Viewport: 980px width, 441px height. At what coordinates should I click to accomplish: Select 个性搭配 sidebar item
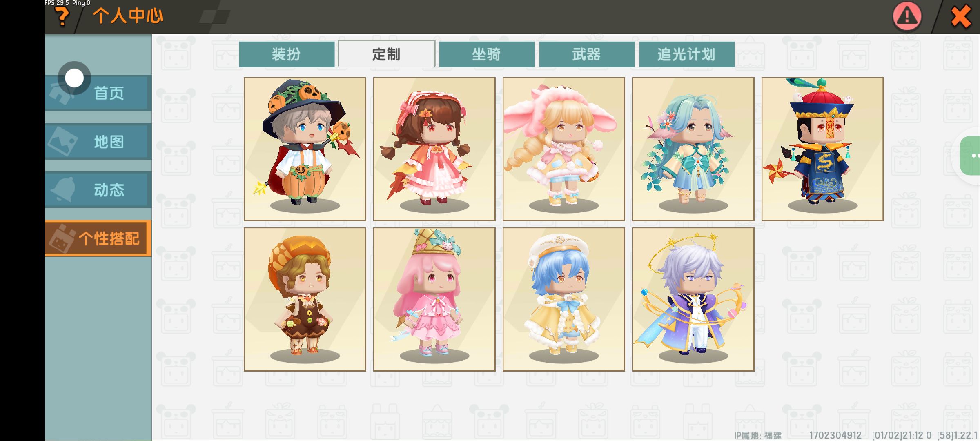pos(98,238)
